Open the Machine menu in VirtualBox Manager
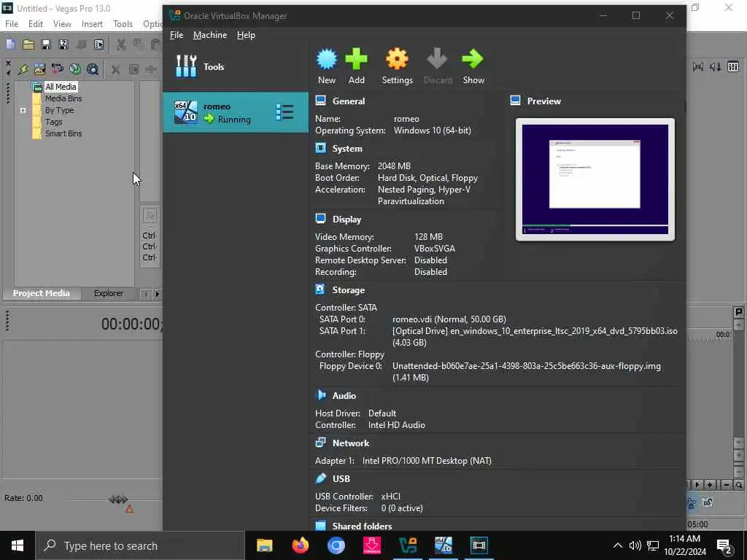The height and width of the screenshot is (560, 747). 209,35
